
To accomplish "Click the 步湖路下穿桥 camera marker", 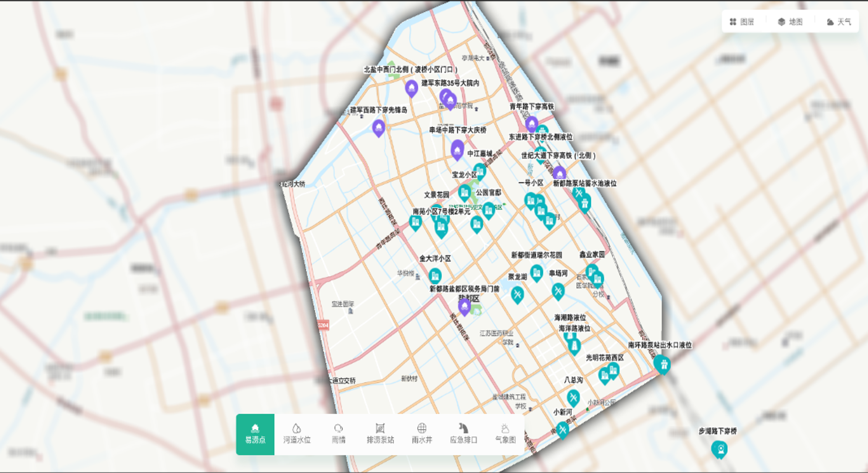I will [x=719, y=449].
